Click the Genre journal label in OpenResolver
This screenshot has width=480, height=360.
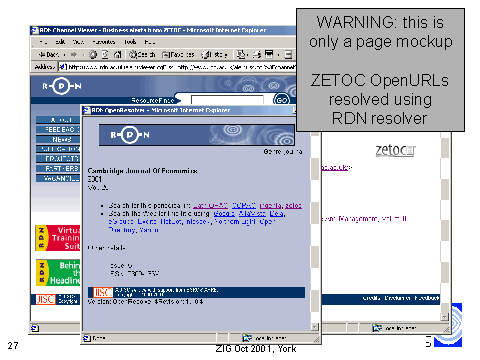[283, 152]
